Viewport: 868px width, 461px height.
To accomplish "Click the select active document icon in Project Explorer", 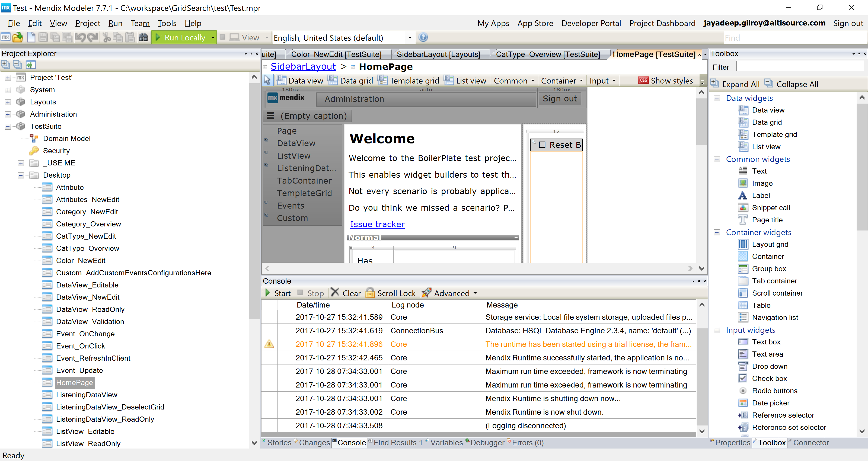I will click(x=31, y=64).
